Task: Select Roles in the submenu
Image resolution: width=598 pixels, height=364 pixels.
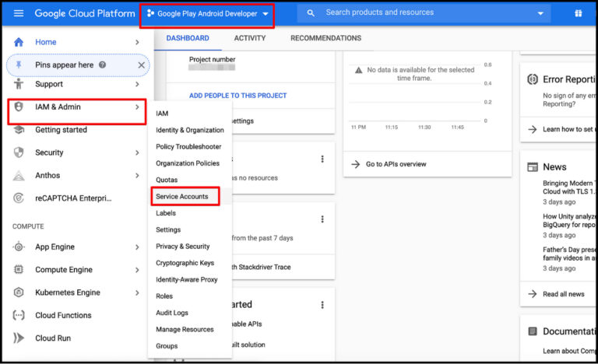Action: 164,296
